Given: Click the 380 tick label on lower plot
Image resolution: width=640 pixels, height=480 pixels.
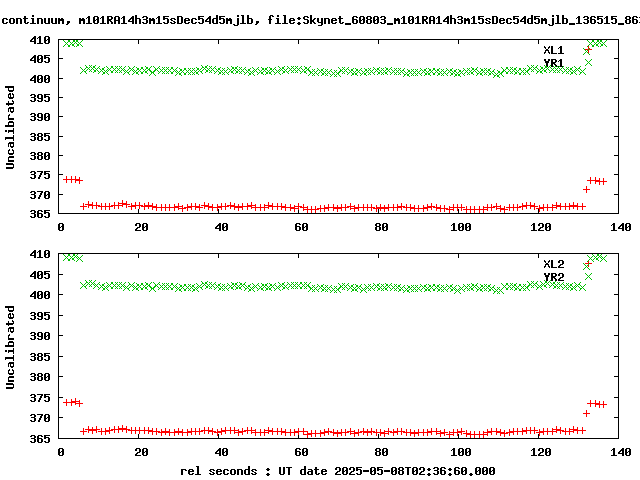Looking at the screenshot, I should pyautogui.click(x=40, y=377).
